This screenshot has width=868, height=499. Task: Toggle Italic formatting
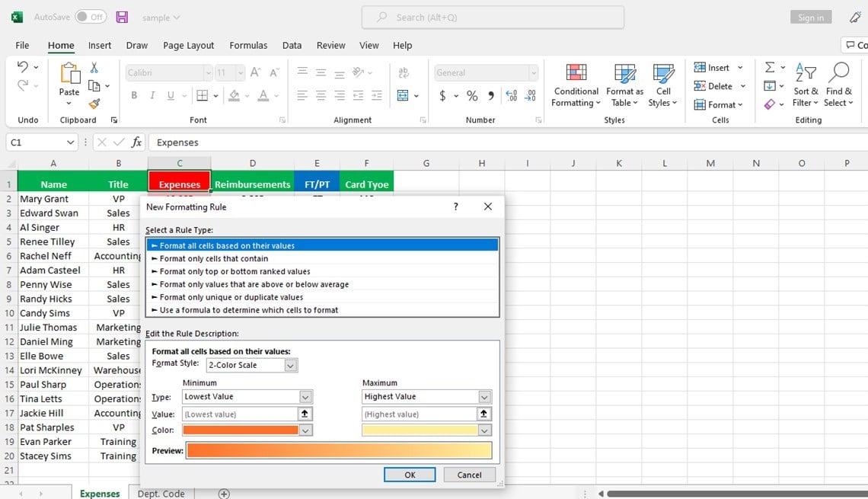(x=152, y=95)
